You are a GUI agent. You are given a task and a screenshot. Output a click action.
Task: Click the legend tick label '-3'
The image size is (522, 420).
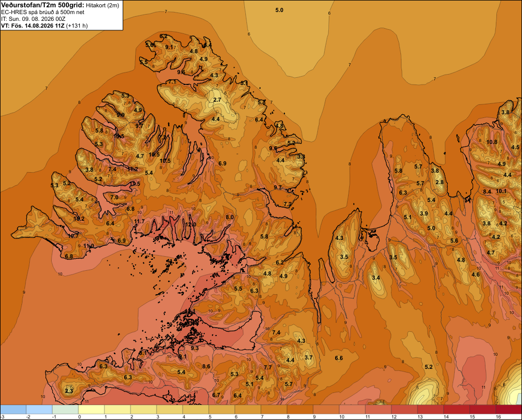pos(2,417)
